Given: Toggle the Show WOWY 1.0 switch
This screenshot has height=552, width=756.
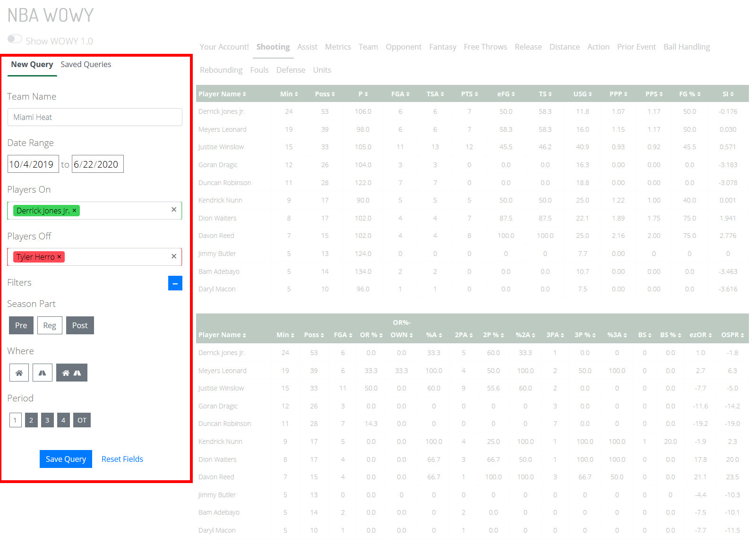Looking at the screenshot, I should [15, 39].
